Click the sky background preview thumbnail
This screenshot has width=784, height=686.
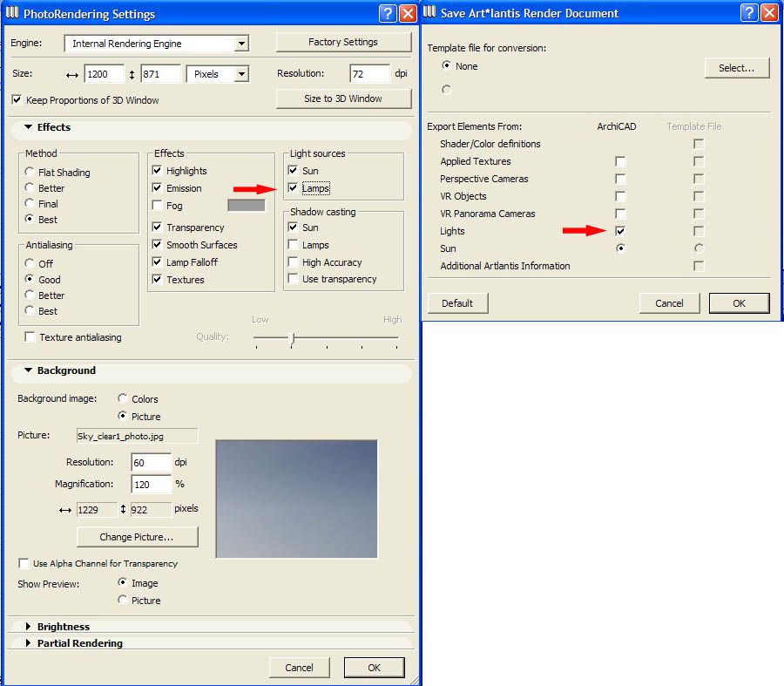pos(296,499)
